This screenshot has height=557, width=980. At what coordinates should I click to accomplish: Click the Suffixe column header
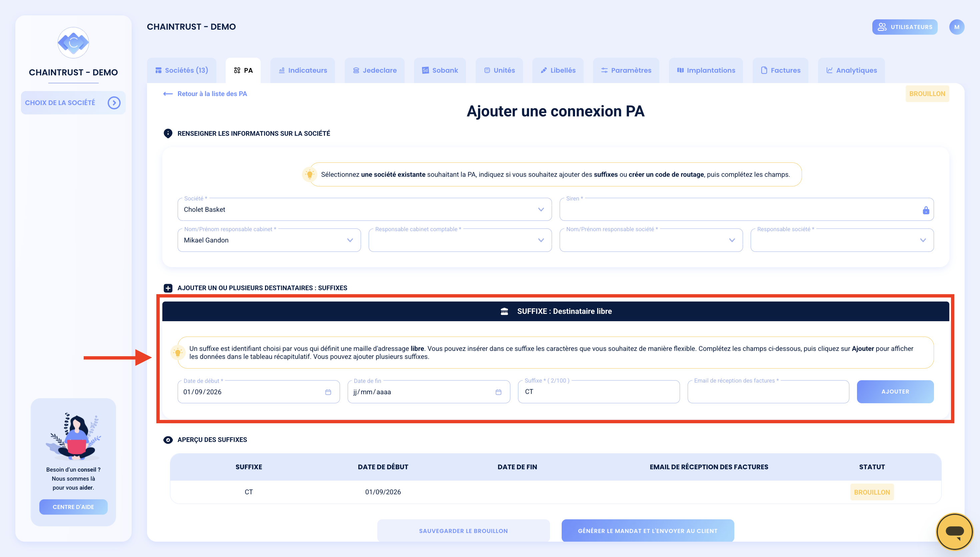[x=249, y=467]
